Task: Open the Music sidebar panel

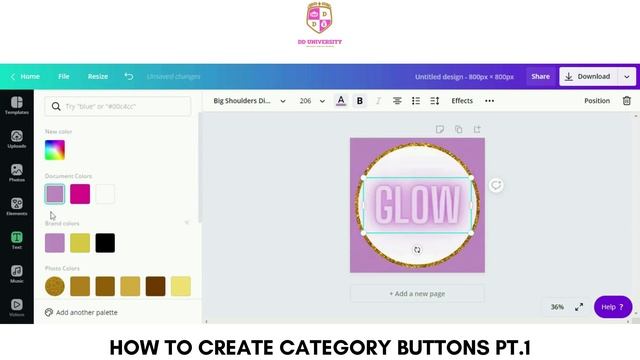Action: click(x=17, y=274)
